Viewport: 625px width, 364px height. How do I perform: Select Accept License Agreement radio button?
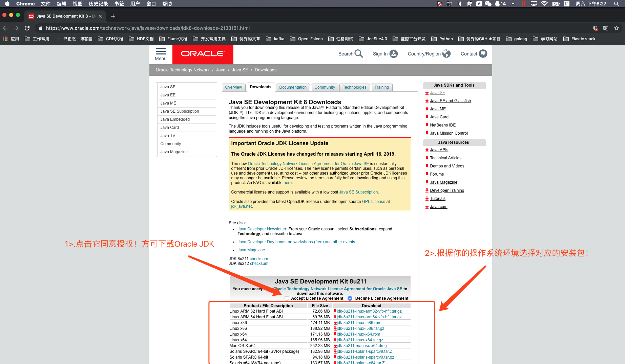pyautogui.click(x=287, y=298)
